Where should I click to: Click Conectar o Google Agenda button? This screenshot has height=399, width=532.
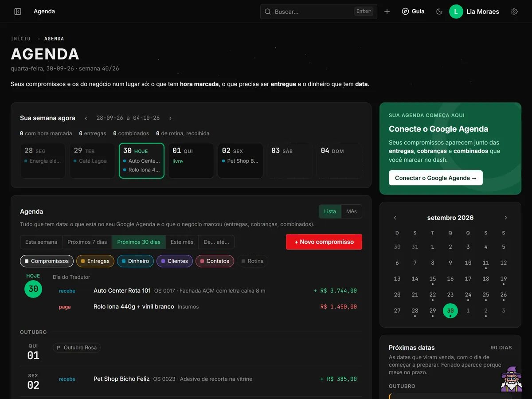436,178
